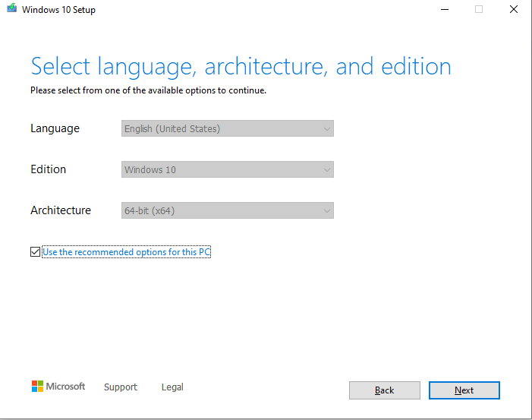Minimize the Windows 10 Setup window

445,9
